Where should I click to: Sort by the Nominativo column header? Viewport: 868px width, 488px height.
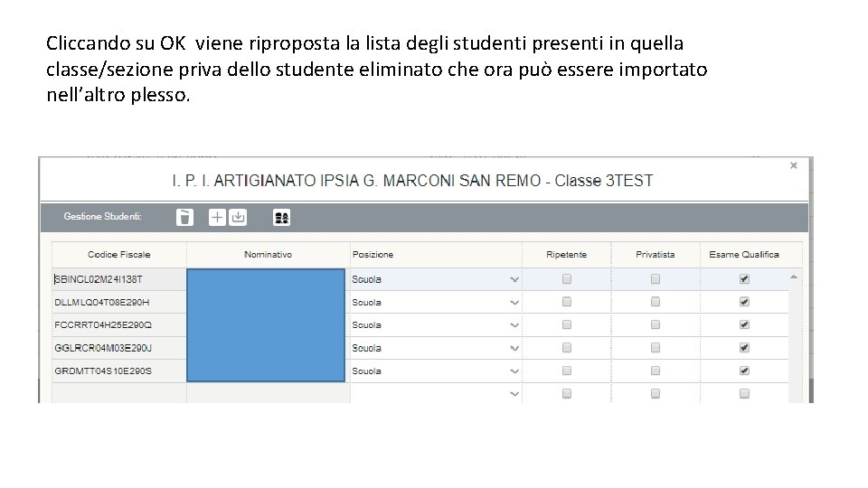point(269,255)
